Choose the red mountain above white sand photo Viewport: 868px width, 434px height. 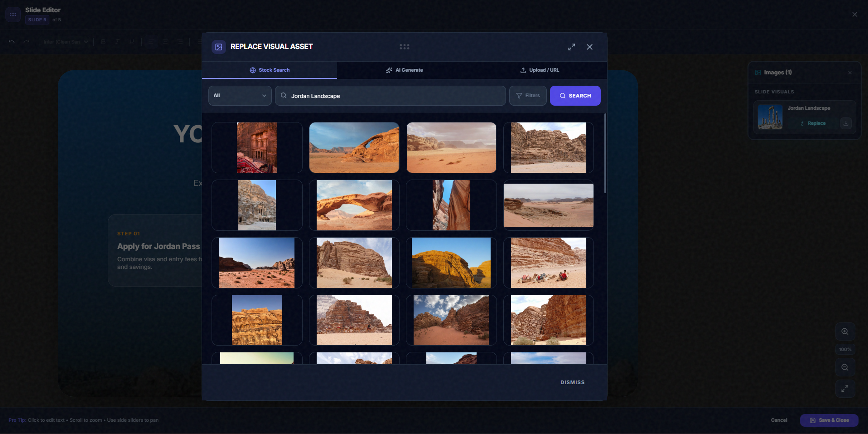click(x=354, y=320)
